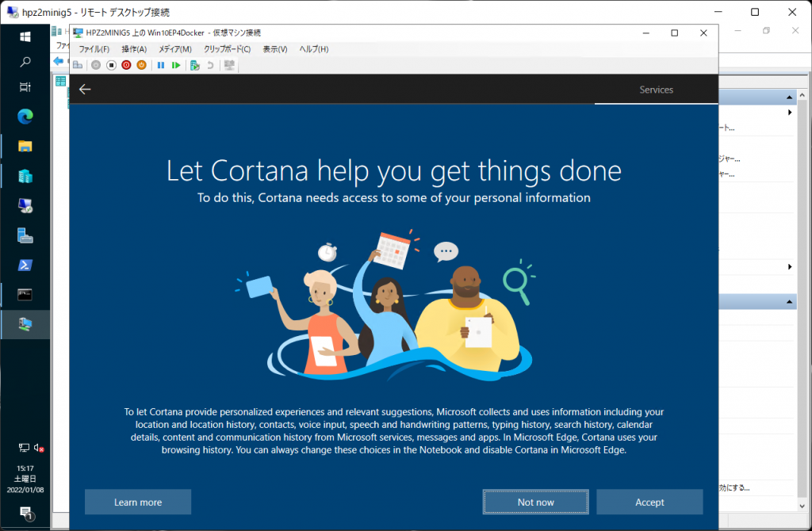Click the enhanced session toolbar icon

click(229, 65)
